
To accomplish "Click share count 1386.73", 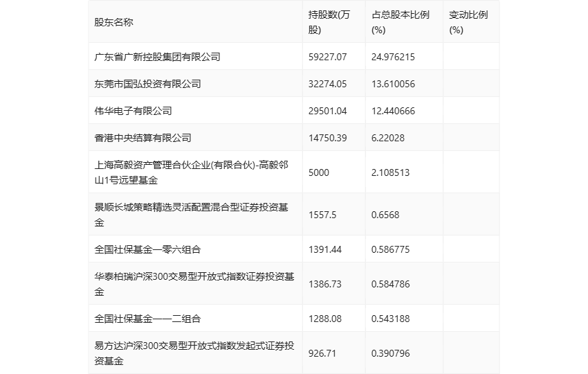I will tap(324, 284).
